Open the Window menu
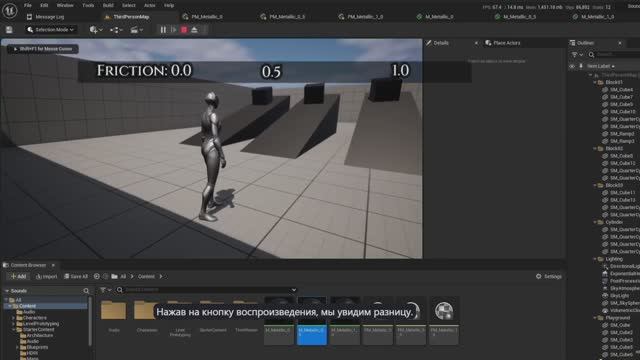The height and width of the screenshot is (360, 640). pyautogui.click(x=65, y=5)
